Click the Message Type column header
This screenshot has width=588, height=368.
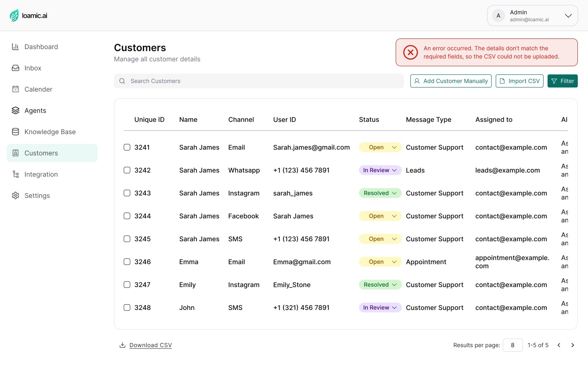point(428,119)
